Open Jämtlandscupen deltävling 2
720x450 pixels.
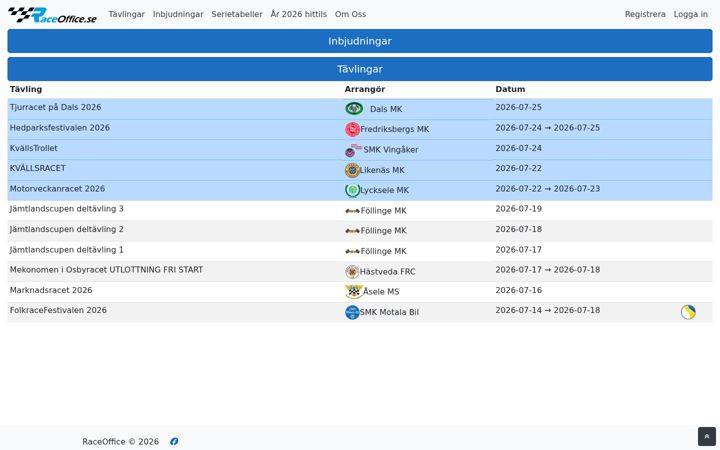(67, 229)
